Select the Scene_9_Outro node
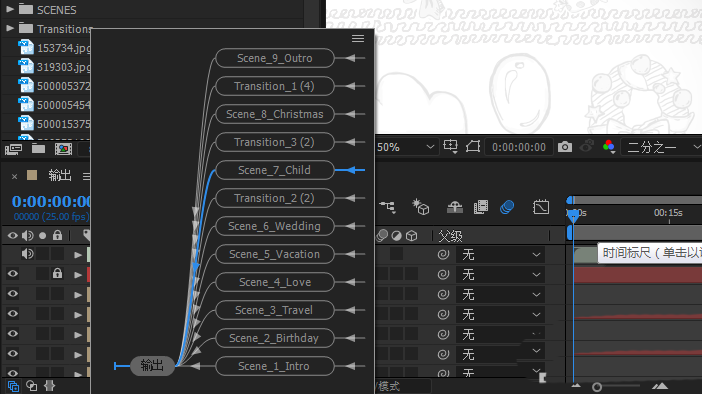The height and width of the screenshot is (394, 702). pyautogui.click(x=275, y=58)
